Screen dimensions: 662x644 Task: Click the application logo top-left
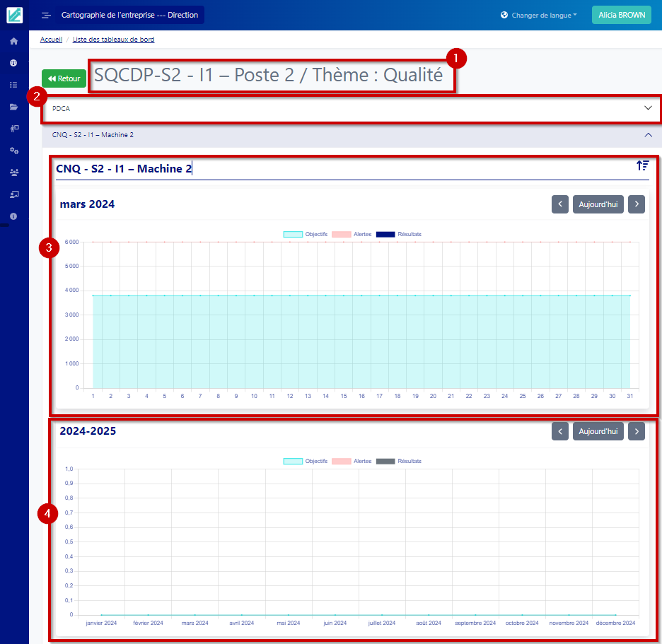pos(14,15)
